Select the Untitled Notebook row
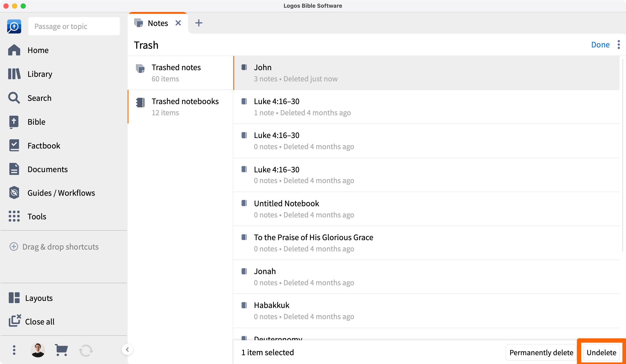626x364 pixels. (426, 209)
